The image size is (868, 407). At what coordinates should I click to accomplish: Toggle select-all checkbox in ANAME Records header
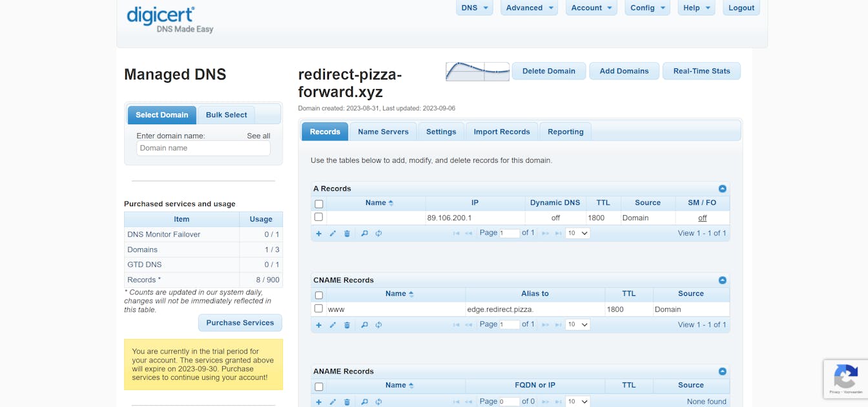tap(318, 386)
